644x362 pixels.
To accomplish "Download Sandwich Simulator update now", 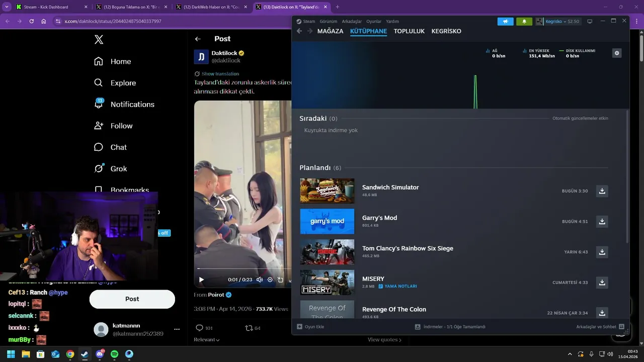I will pyautogui.click(x=602, y=191).
